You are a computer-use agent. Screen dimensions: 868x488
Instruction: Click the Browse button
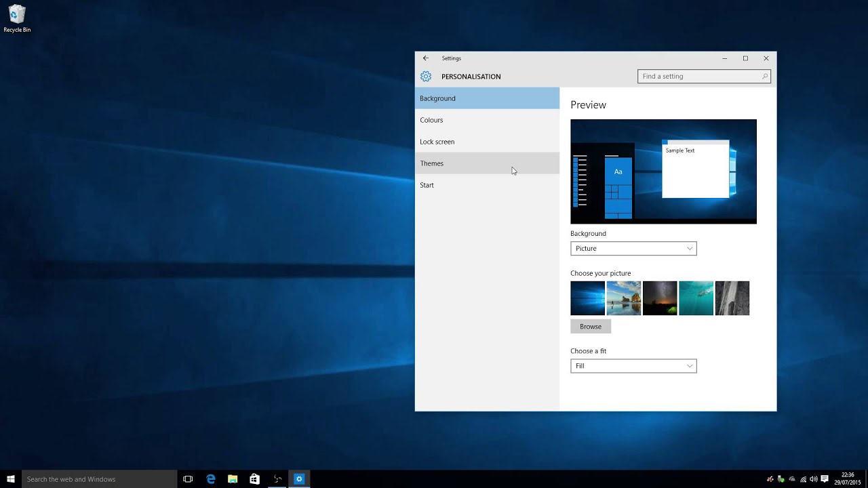tap(591, 327)
